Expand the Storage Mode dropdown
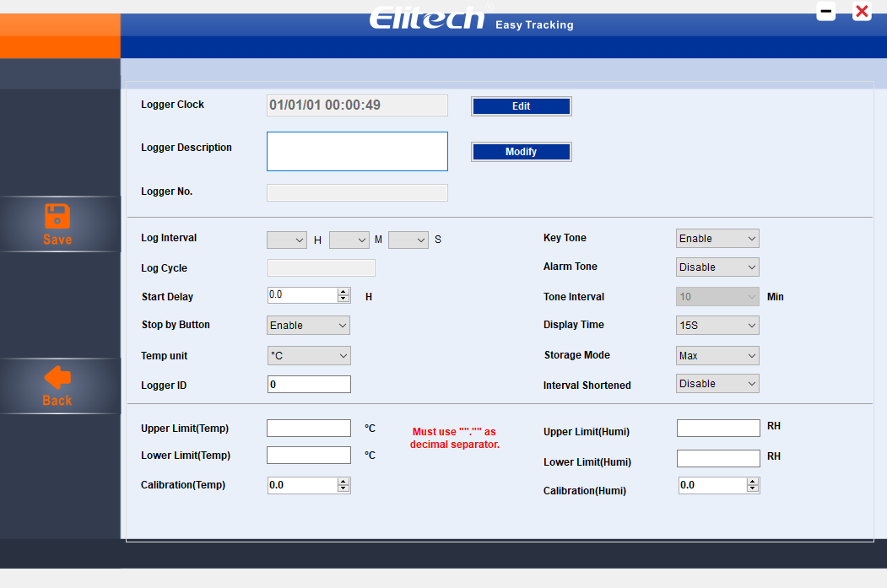Viewport: 887px width, 588px height. coord(717,356)
